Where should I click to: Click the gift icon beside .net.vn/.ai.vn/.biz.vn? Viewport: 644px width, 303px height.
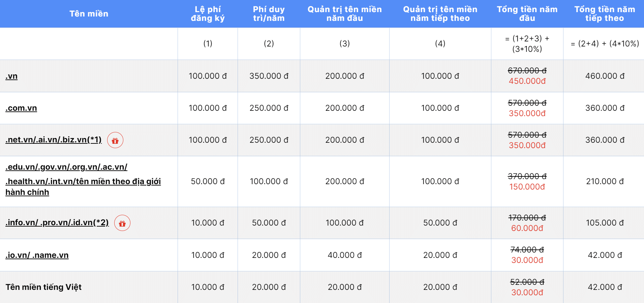(115, 140)
